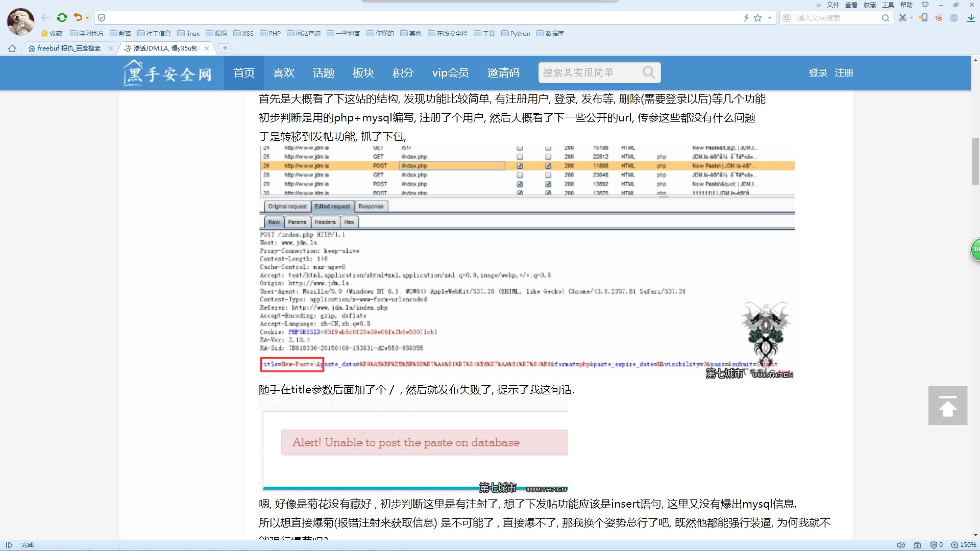Open the vip会员 navigation link

click(x=450, y=73)
